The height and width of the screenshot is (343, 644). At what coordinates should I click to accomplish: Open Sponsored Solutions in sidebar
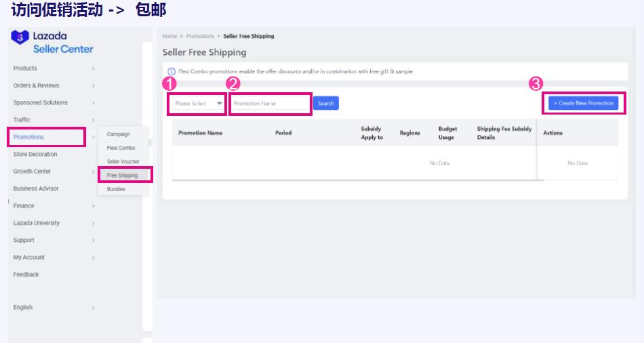pyautogui.click(x=41, y=103)
